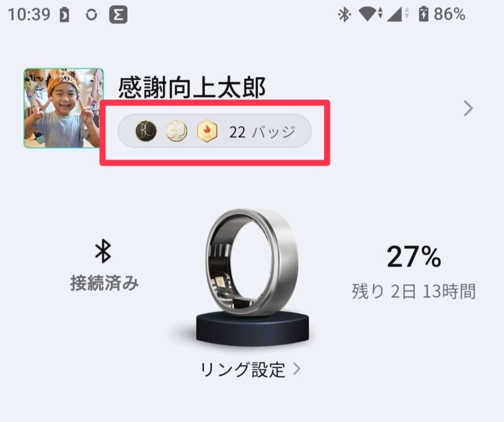Tap the phone battery 86% indicator
The width and height of the screenshot is (504, 422).
(442, 14)
